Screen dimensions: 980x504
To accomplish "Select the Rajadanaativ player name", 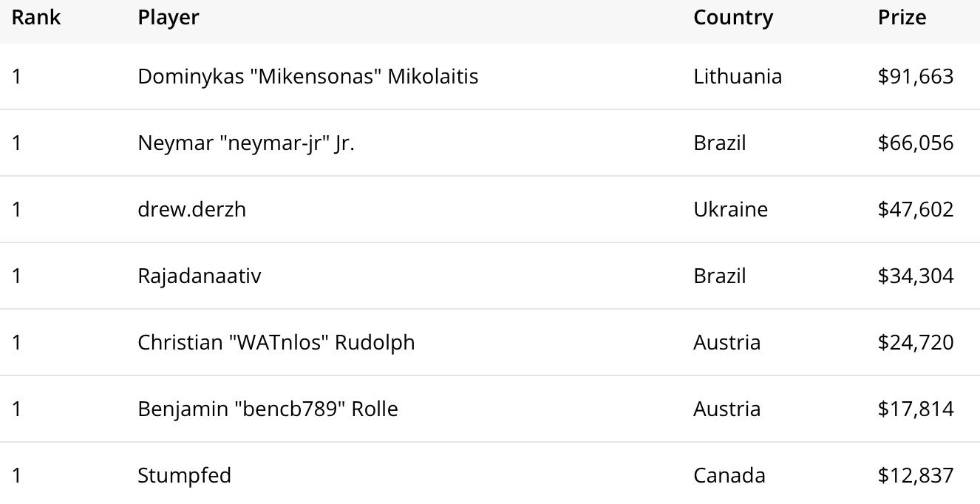I will click(x=199, y=276).
